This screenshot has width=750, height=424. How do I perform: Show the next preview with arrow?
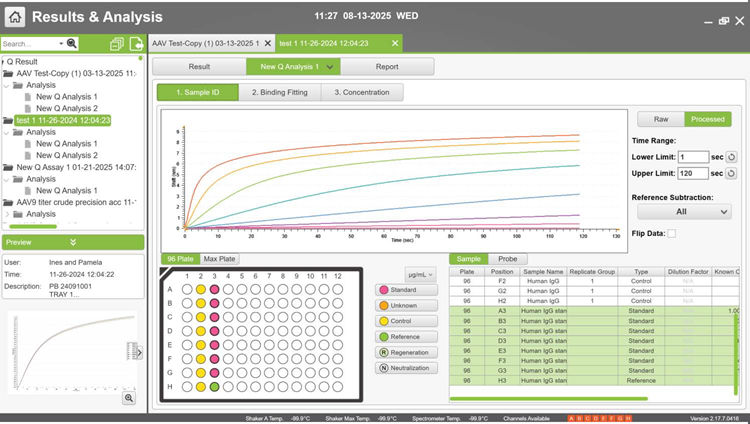coord(139,352)
